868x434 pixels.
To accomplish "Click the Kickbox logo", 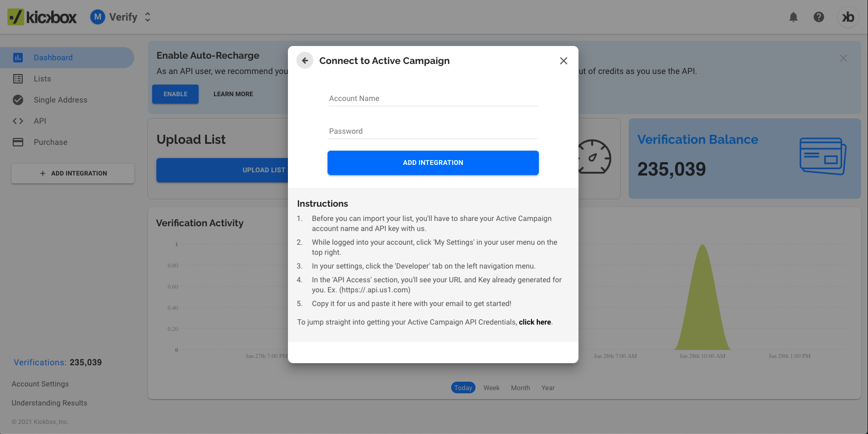I will pos(42,17).
